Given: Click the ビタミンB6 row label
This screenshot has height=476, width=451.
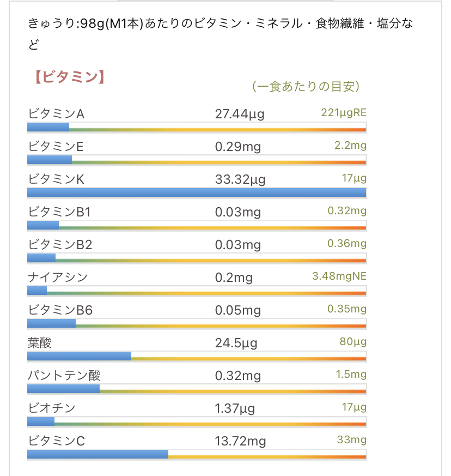Looking at the screenshot, I should [60, 310].
